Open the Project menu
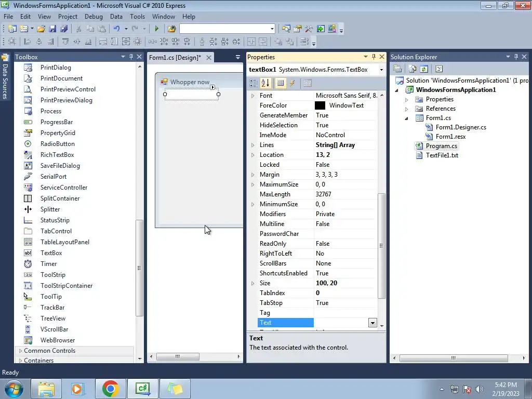Image resolution: width=532 pixels, height=399 pixels. (68, 16)
